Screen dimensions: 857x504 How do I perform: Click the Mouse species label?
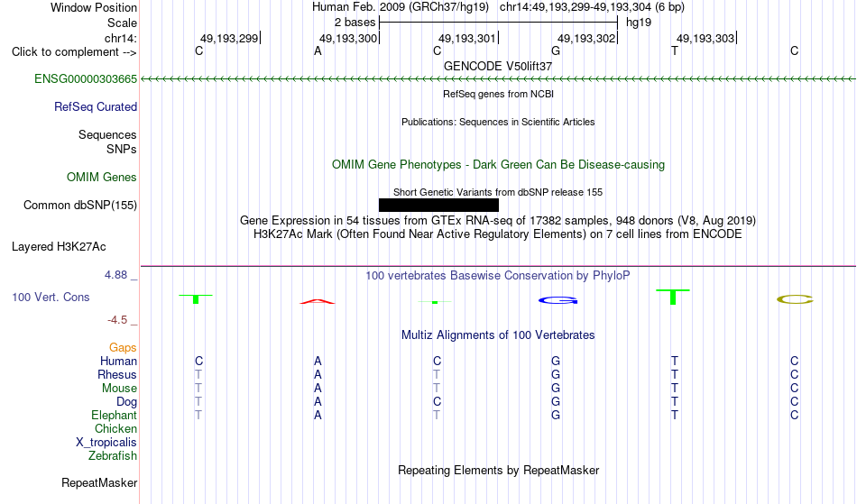coord(119,389)
